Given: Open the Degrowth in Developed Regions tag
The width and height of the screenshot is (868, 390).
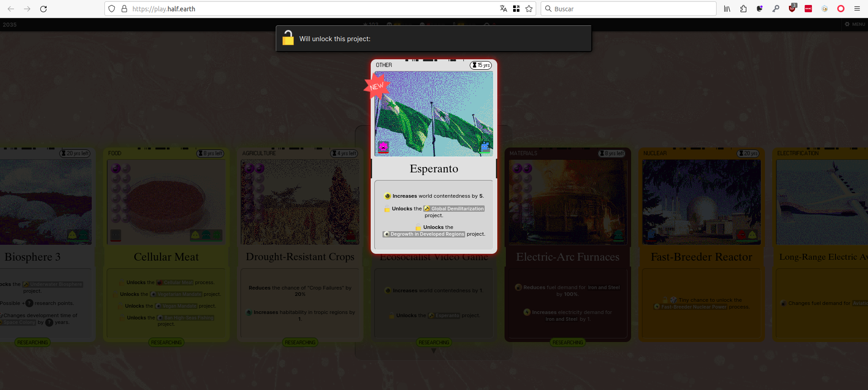Looking at the screenshot, I should (424, 234).
